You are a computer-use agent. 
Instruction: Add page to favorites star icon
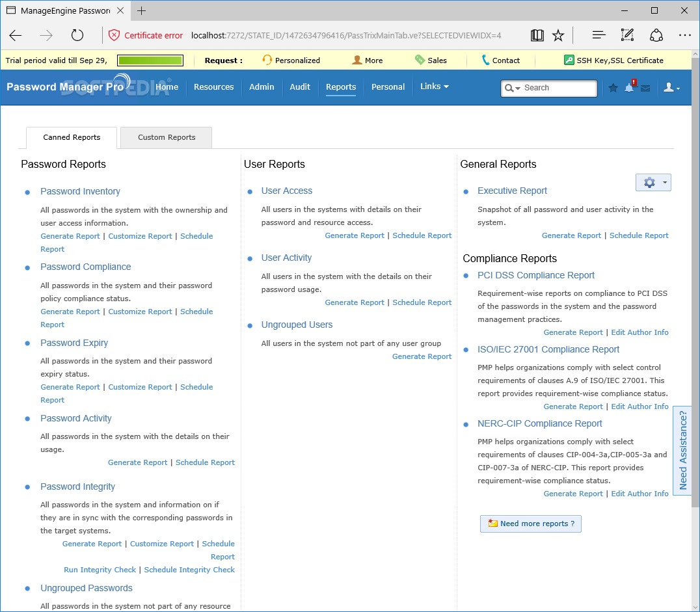[x=558, y=35]
